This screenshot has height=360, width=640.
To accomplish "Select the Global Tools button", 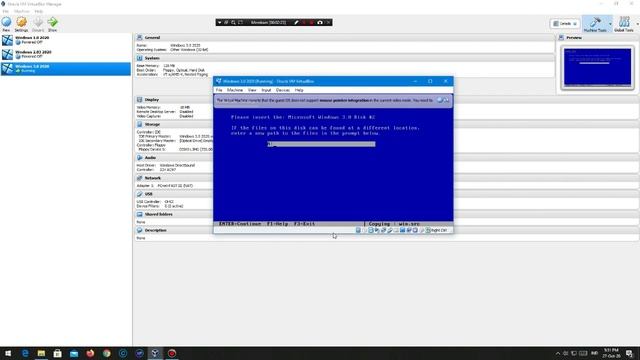I will tap(624, 24).
